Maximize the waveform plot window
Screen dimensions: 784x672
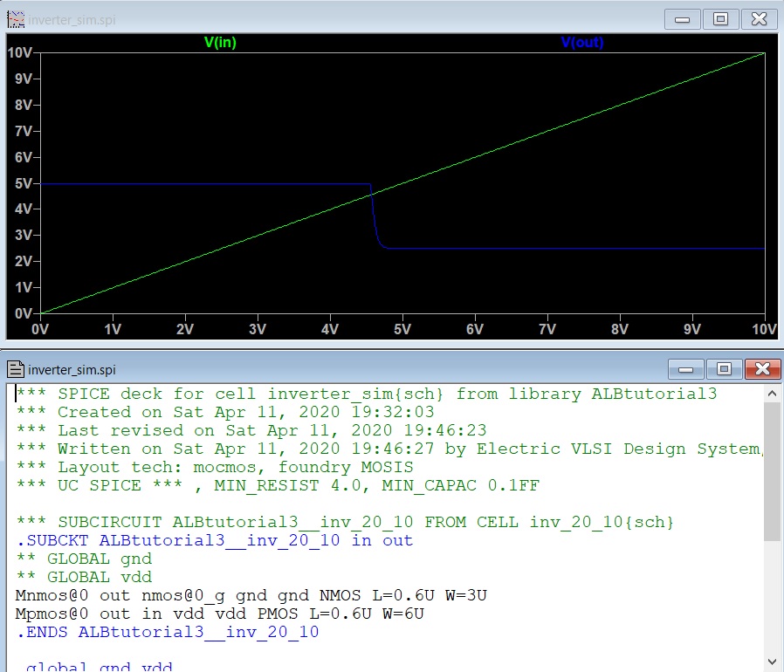coord(720,18)
